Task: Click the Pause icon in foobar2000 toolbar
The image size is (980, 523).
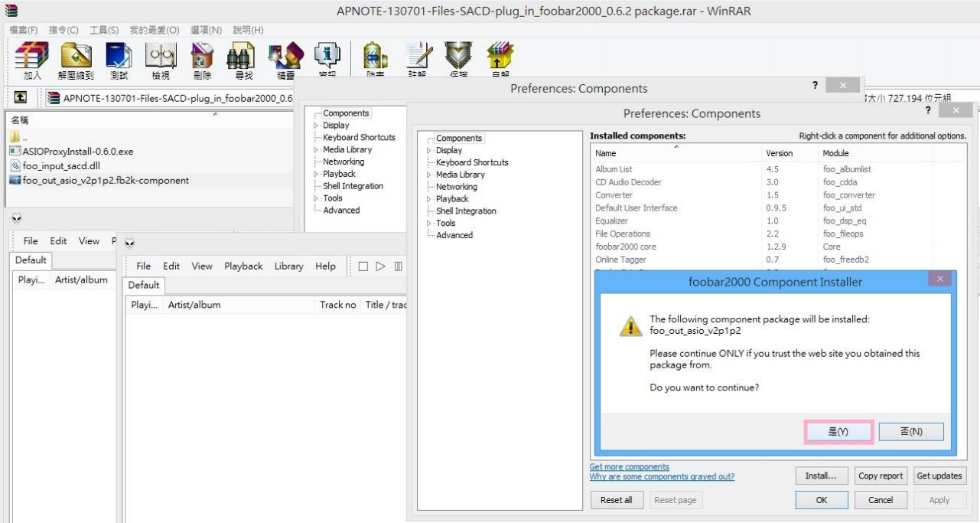Action: pyautogui.click(x=398, y=266)
